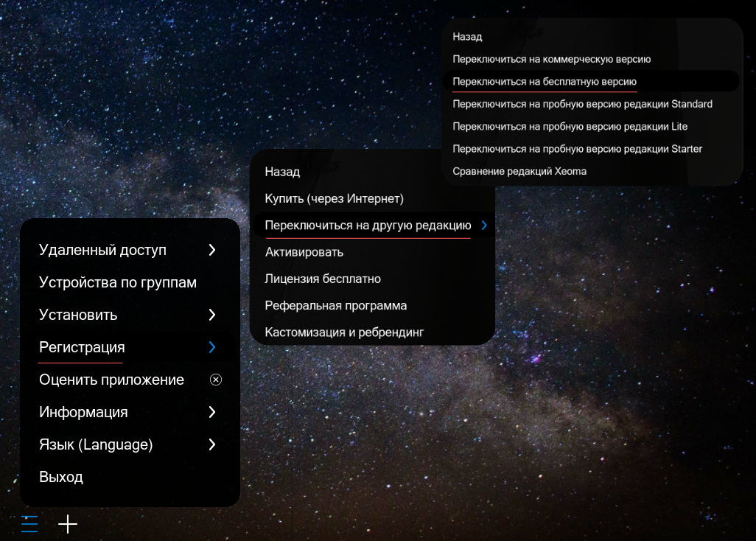Expand the Язык (Language) submenu arrow
The image size is (756, 541).
(212, 444)
